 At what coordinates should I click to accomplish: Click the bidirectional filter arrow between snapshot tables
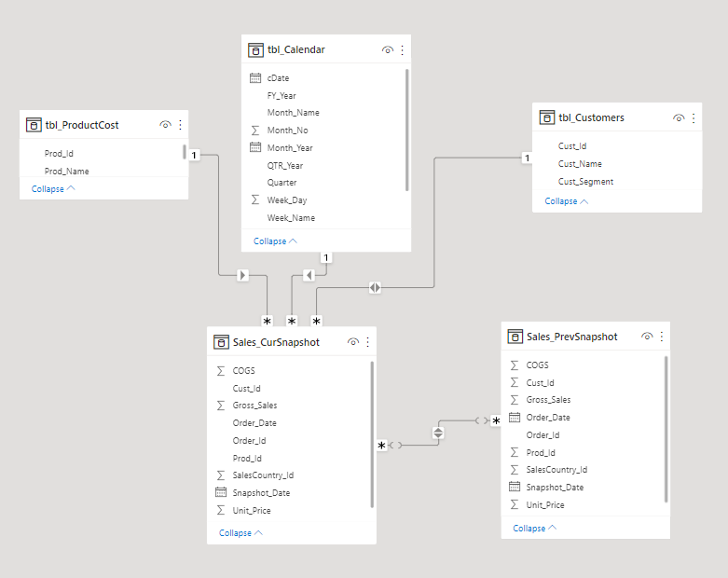pyautogui.click(x=439, y=433)
